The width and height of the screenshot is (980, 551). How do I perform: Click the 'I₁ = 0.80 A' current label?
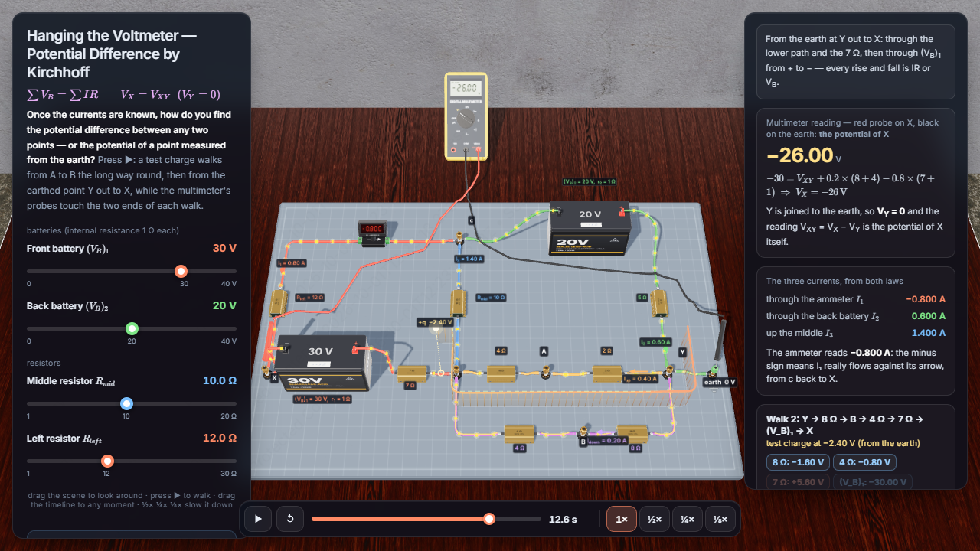292,262
